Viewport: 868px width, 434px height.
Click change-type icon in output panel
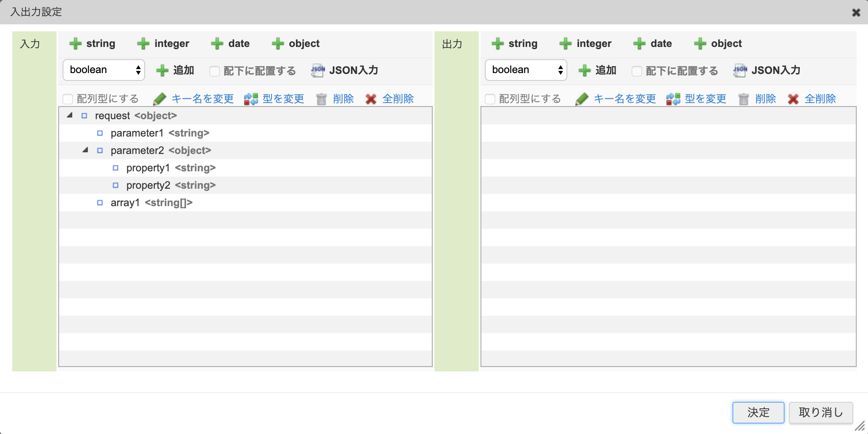tap(673, 99)
